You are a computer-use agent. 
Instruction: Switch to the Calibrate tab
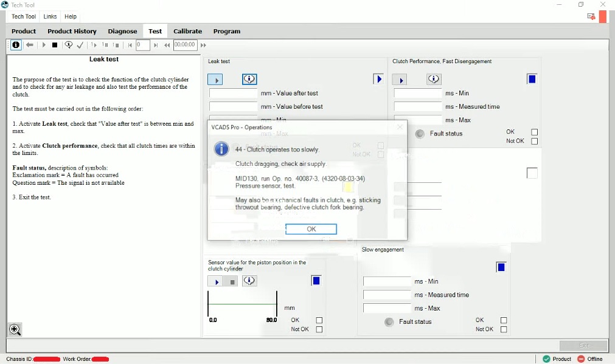click(x=187, y=31)
